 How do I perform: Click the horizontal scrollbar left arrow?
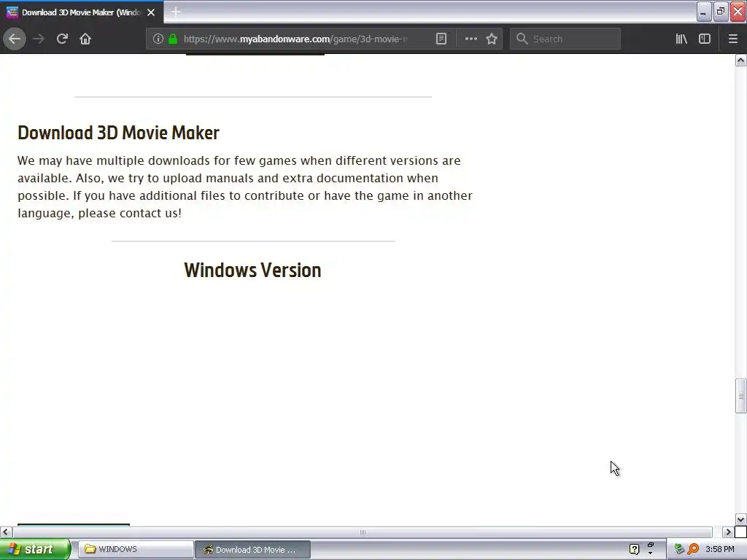coord(6,532)
